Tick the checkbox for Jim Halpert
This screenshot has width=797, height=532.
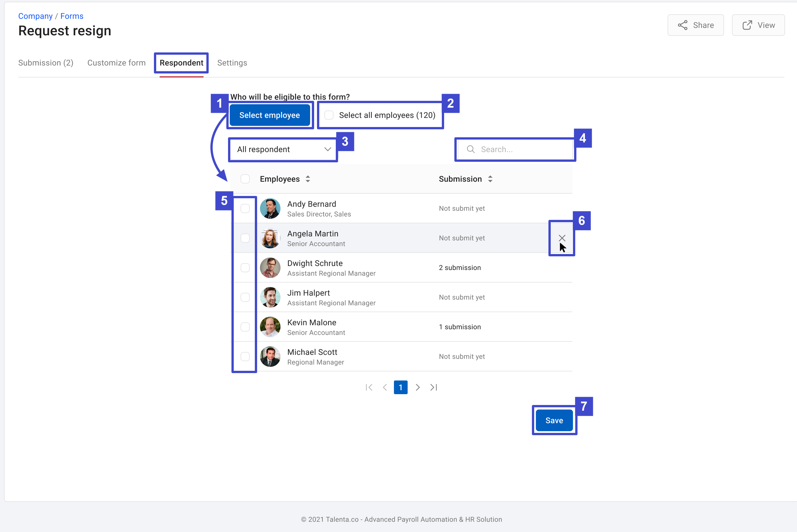click(245, 297)
